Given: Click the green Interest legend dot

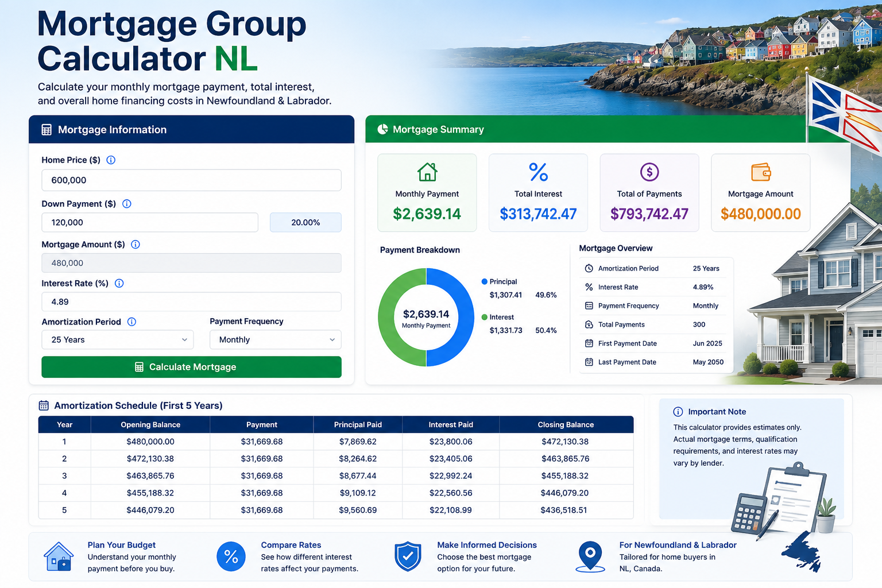Looking at the screenshot, I should click(485, 317).
